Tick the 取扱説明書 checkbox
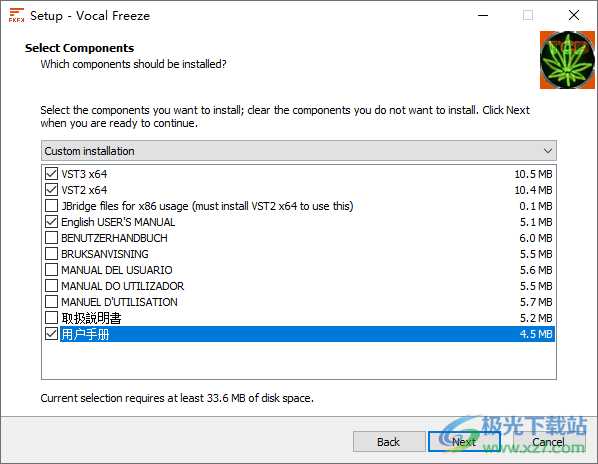Screen dimensions: 598x464 tap(51, 318)
